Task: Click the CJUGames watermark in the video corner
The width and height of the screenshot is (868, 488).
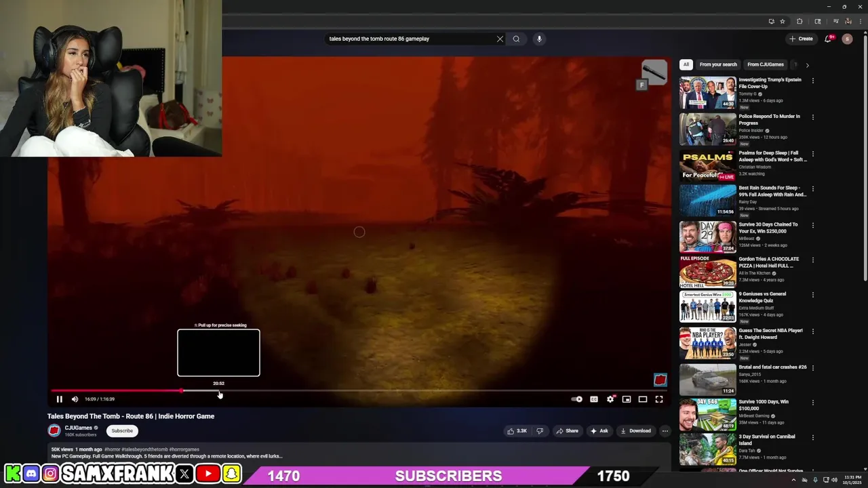Action: tap(660, 380)
